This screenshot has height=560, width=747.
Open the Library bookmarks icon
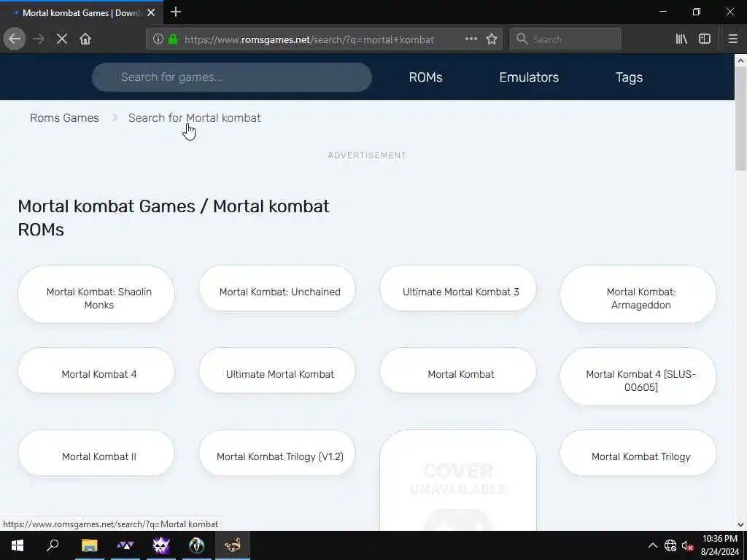coord(681,39)
